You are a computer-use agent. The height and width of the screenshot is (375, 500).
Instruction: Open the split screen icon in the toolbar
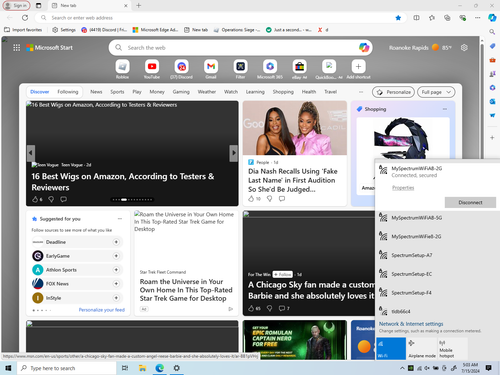416,18
